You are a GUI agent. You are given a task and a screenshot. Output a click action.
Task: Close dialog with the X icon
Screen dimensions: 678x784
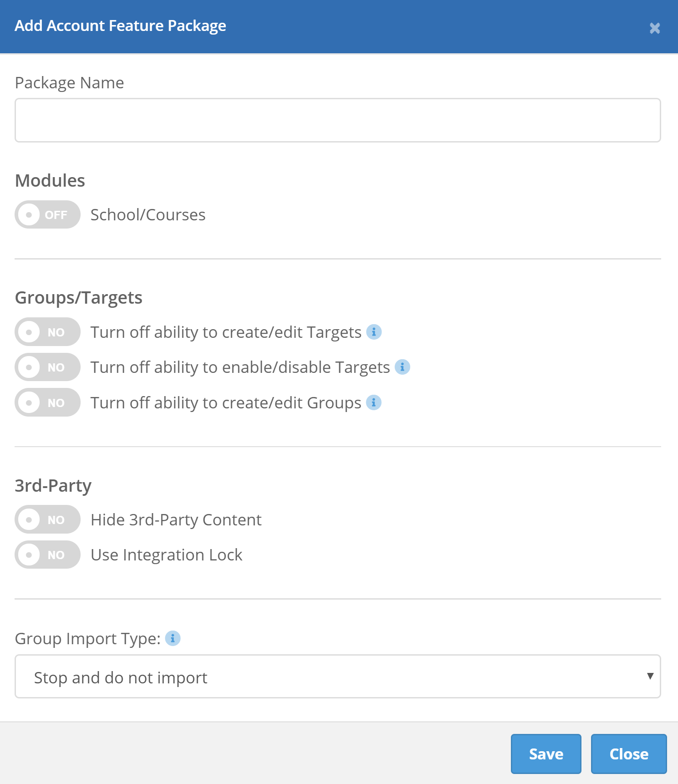[x=655, y=28]
